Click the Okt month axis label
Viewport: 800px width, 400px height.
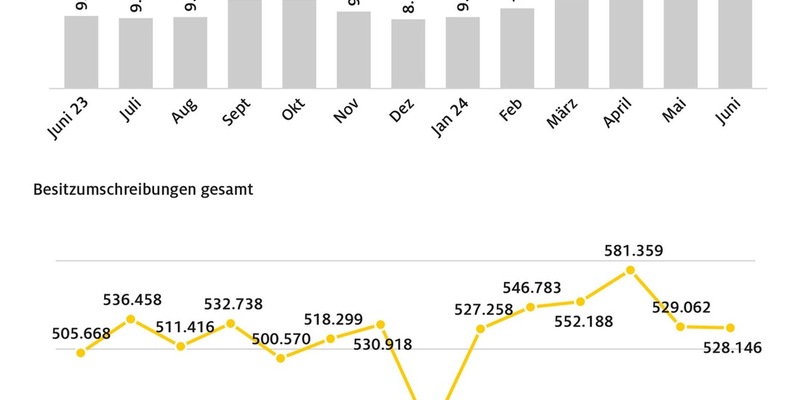(294, 113)
